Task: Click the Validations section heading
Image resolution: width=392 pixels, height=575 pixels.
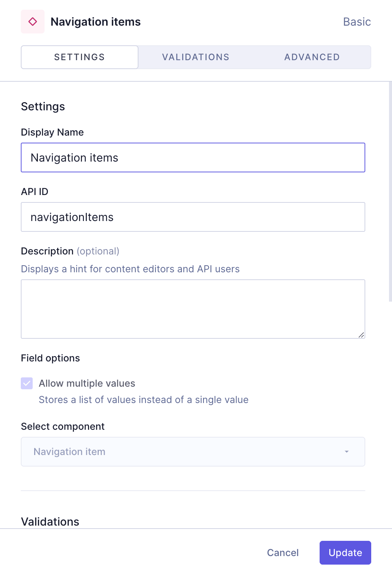Action: [x=50, y=522]
